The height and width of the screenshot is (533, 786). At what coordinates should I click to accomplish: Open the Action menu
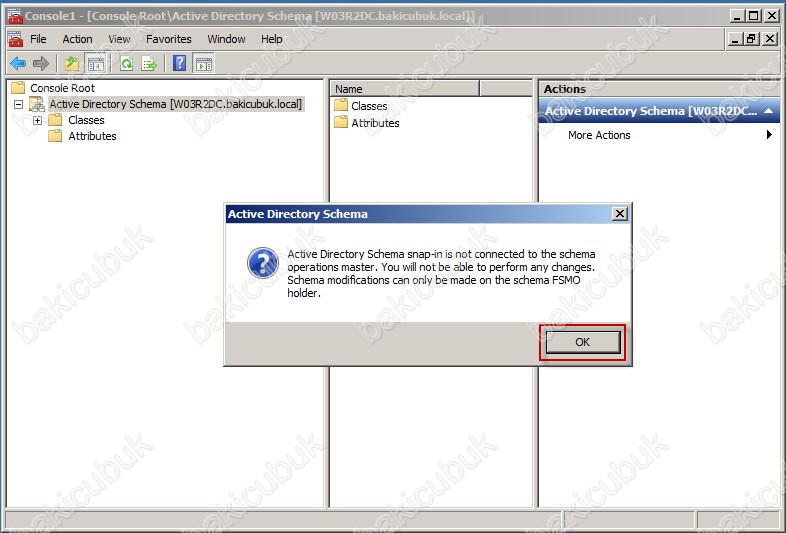click(x=77, y=39)
